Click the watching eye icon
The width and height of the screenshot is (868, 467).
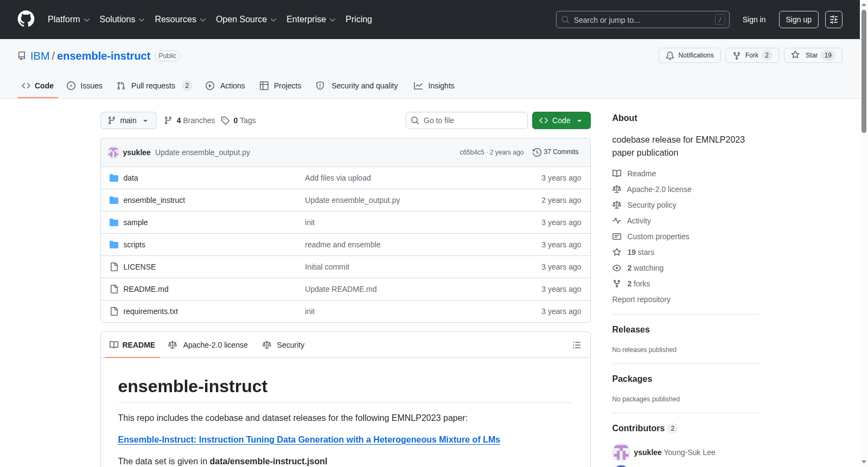tap(617, 268)
